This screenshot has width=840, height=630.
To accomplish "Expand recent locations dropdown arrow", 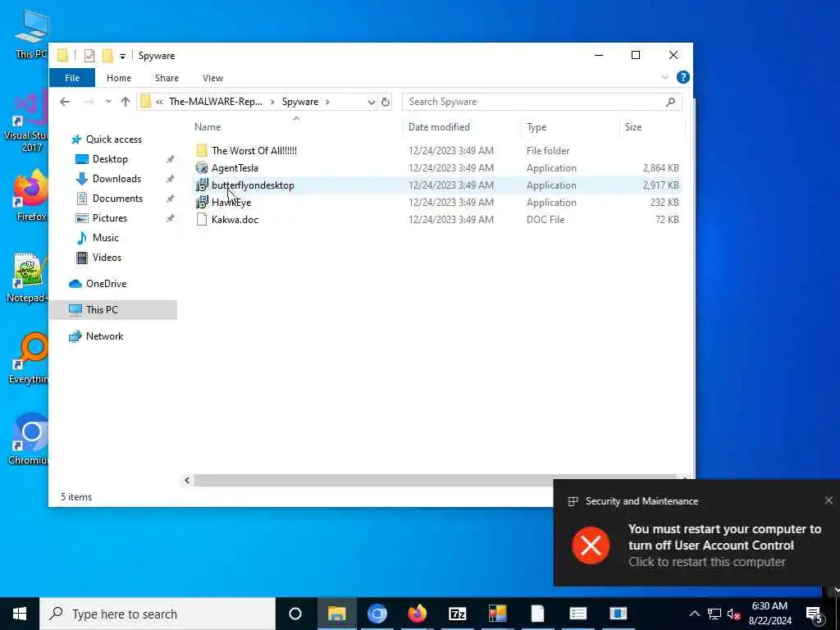I will tap(108, 102).
